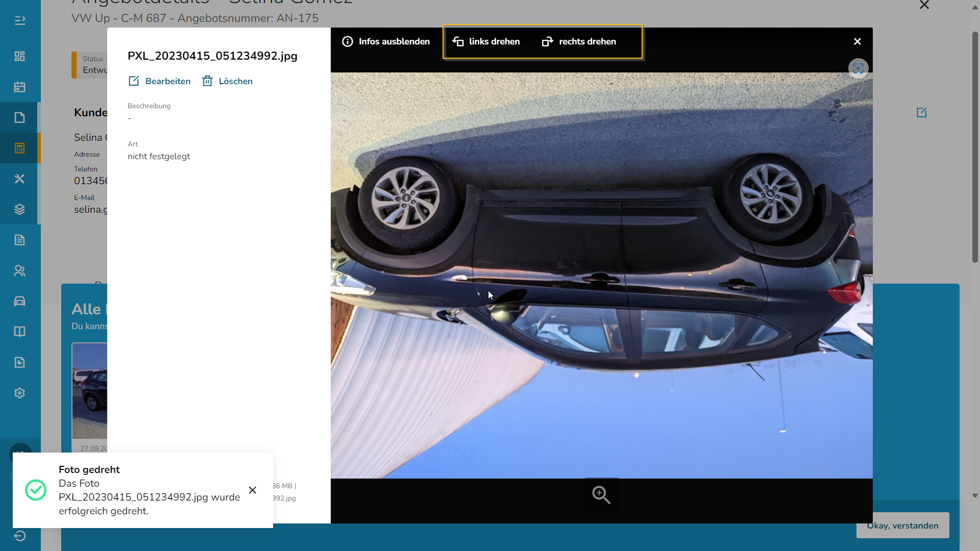Open the clipboard check icon in sidebar
The width and height of the screenshot is (980, 551).
(20, 362)
